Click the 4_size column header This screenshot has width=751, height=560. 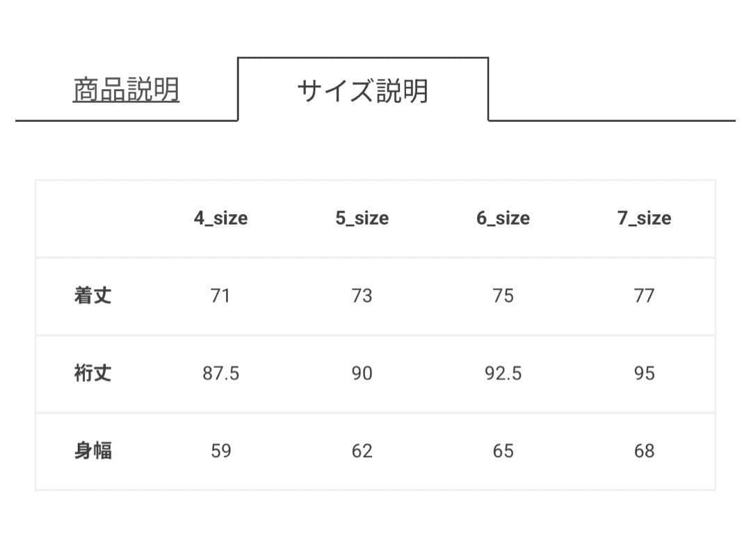[x=220, y=218]
